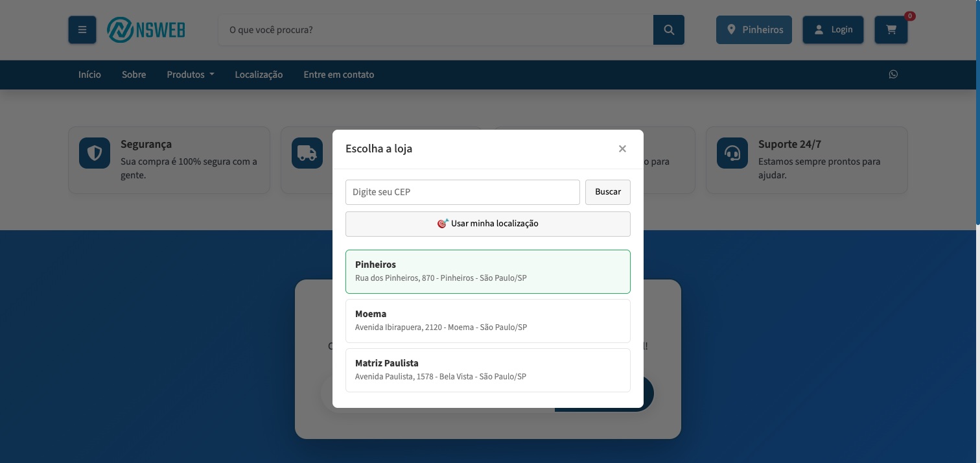Image resolution: width=980 pixels, height=463 pixels.
Task: Click the Segurança shield icon
Action: tap(95, 153)
